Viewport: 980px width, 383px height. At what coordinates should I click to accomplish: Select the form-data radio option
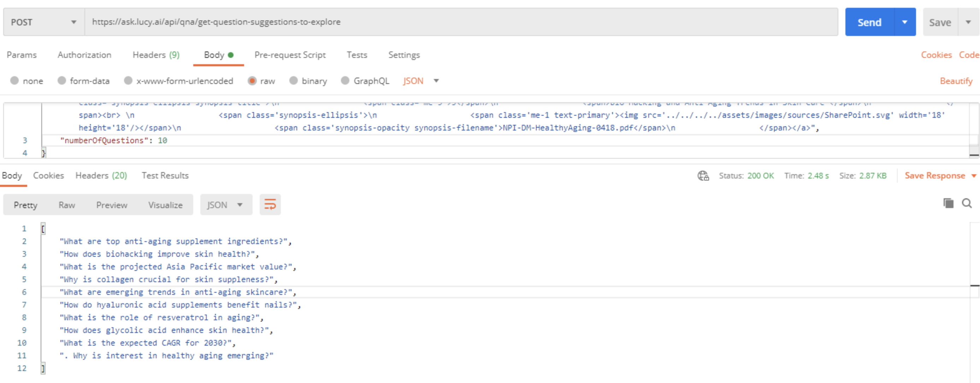click(x=61, y=81)
